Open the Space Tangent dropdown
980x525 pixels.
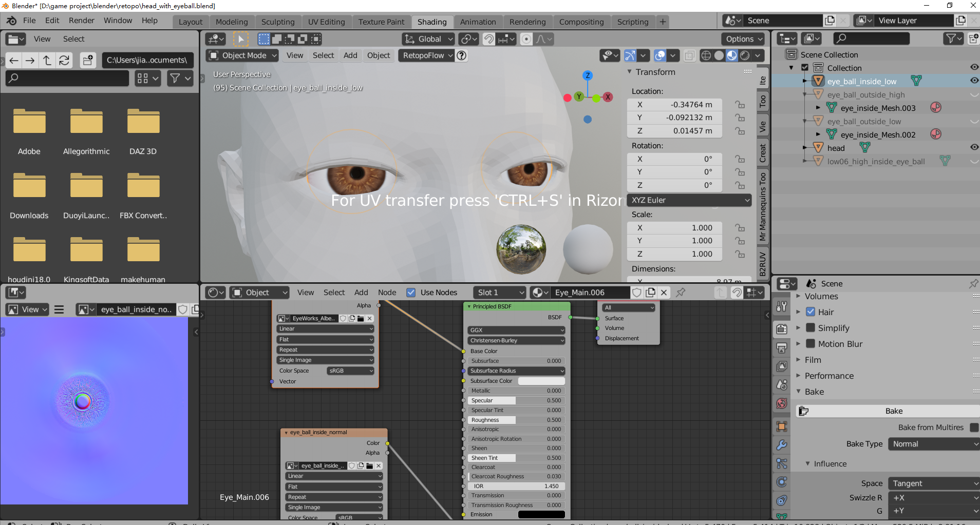coord(934,483)
